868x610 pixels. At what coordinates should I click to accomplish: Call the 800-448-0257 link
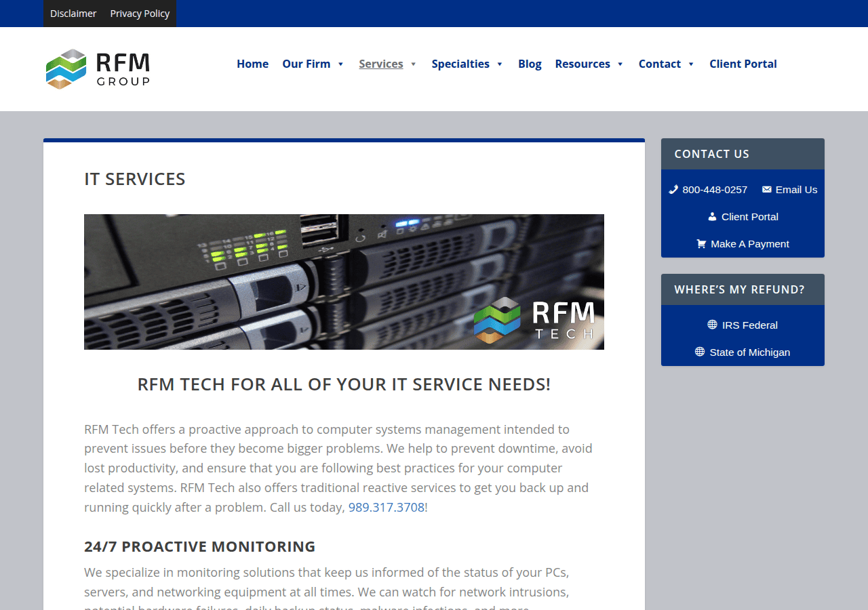[x=715, y=190]
